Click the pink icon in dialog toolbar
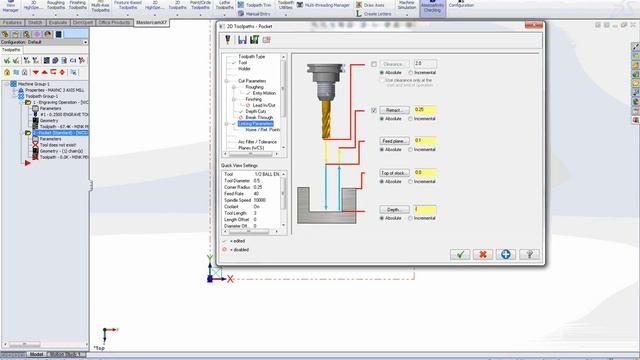This screenshot has height=360, width=640. (267, 40)
